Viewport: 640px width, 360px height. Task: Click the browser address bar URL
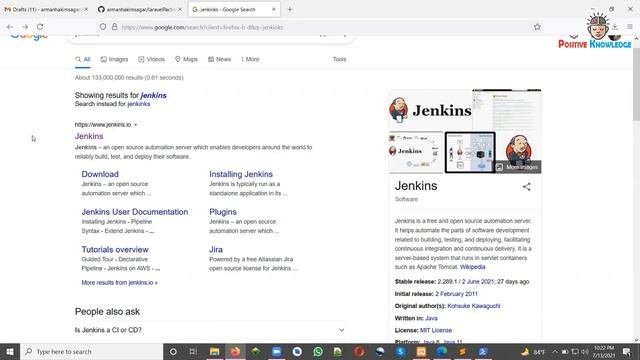coord(202,27)
